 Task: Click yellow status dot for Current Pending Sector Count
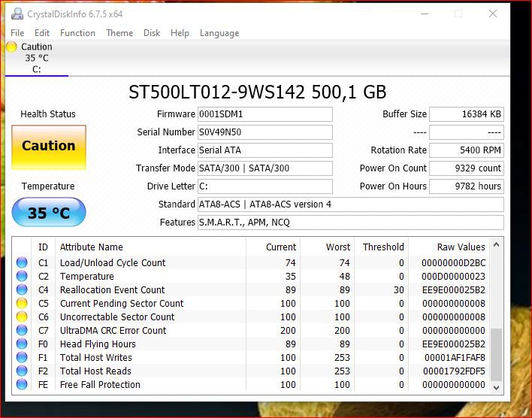pyautogui.click(x=22, y=303)
